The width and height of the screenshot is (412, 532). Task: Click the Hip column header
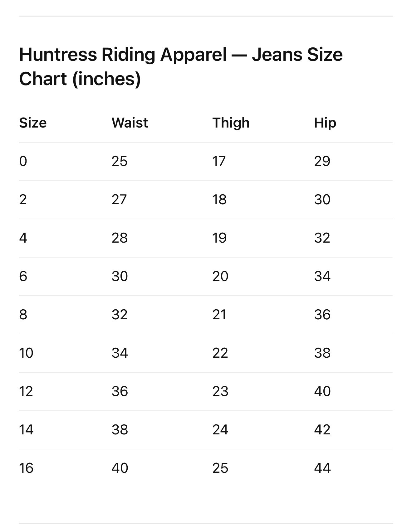click(x=325, y=123)
